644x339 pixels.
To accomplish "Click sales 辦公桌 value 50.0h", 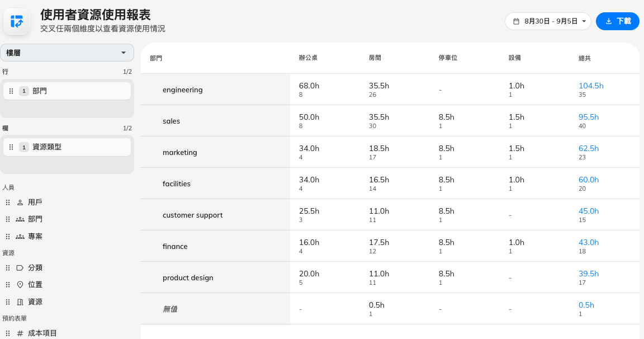I will 309,117.
